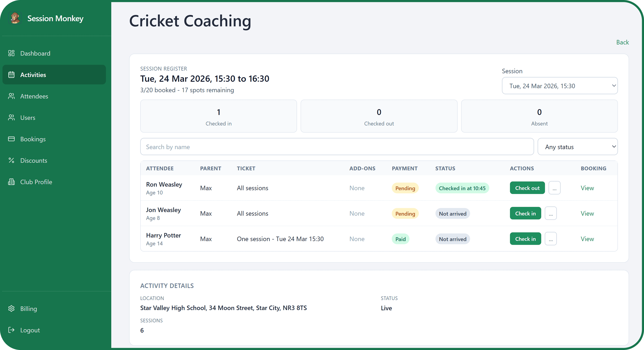Open the actions menu for Ron Weasley
The height and width of the screenshot is (350, 644).
(x=554, y=188)
